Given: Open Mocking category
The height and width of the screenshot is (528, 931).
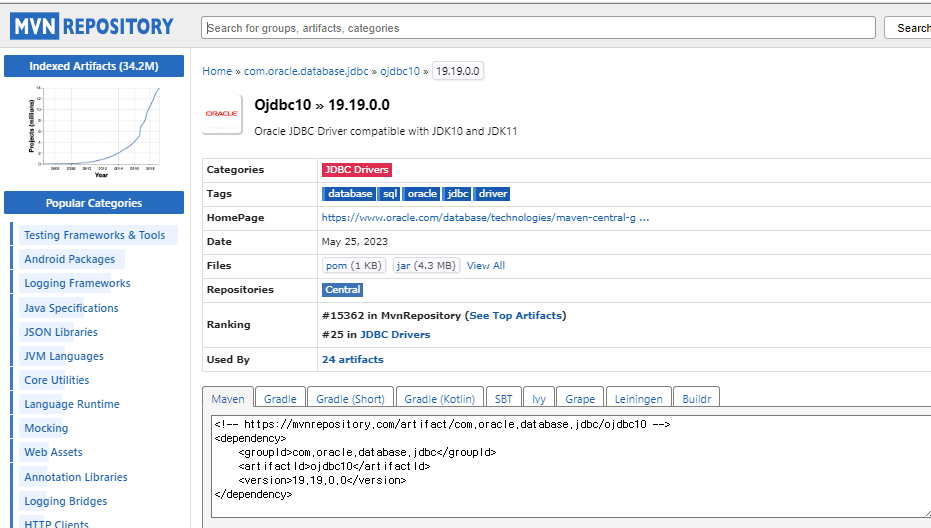Looking at the screenshot, I should coord(46,428).
